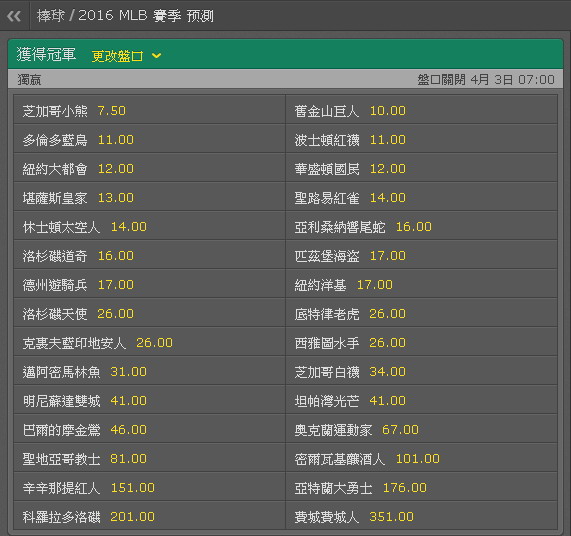
Task: Pick 堪薩斯皇家 at 13.00
Action: [149, 197]
